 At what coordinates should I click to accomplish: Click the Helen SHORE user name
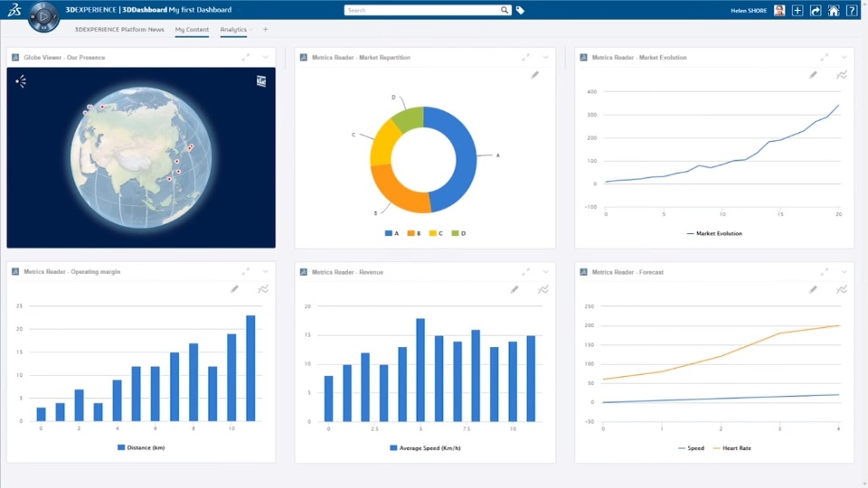749,11
